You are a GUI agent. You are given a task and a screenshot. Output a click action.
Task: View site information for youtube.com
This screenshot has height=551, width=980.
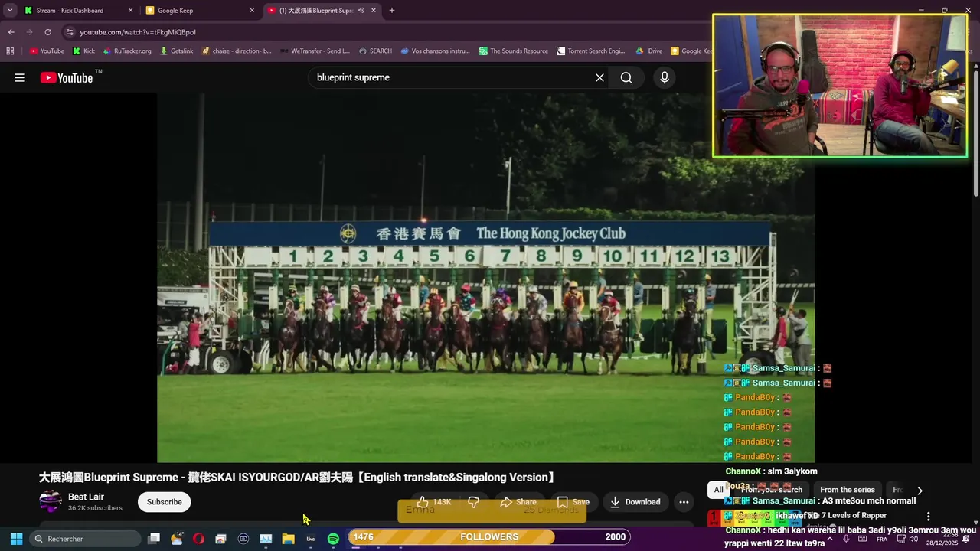[70, 32]
